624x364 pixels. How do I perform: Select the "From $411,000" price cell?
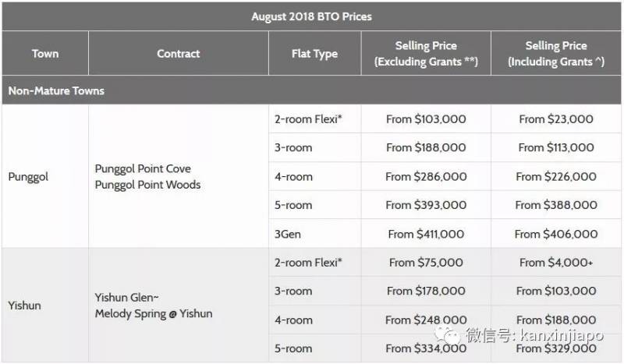pos(426,234)
